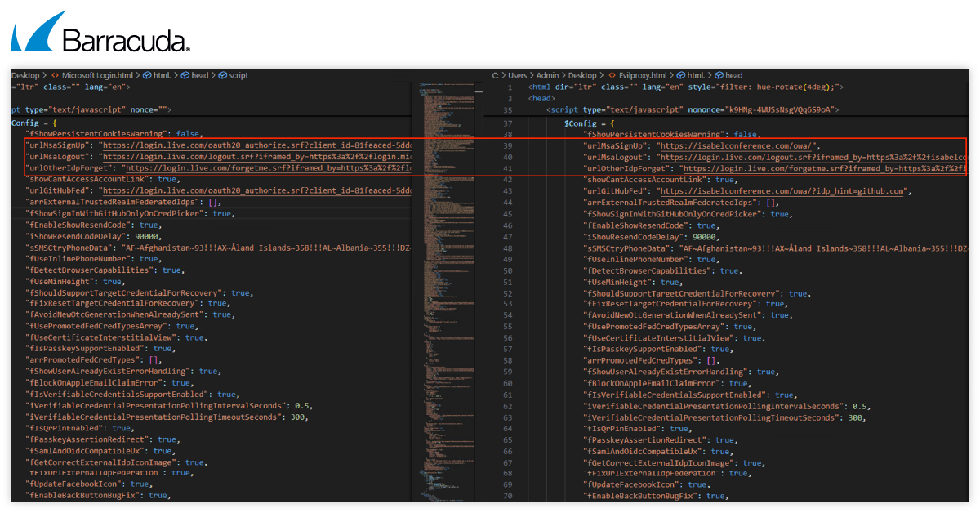Place cursor on the $Config line in right editor
Screen dimensions: 980x513
point(590,123)
